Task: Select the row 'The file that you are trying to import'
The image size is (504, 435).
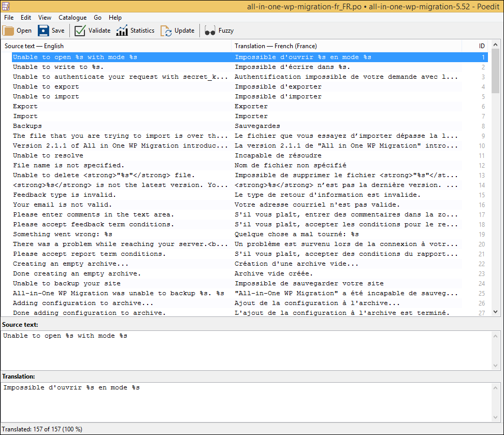Action: pos(250,136)
